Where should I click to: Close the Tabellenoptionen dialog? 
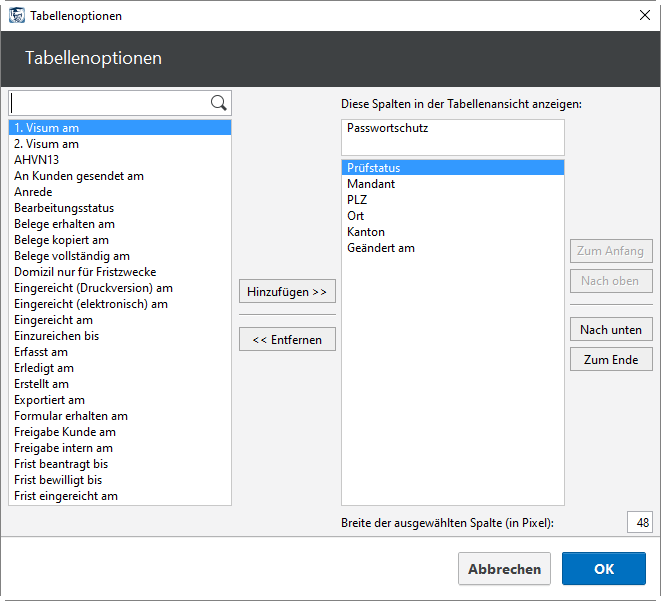(645, 16)
